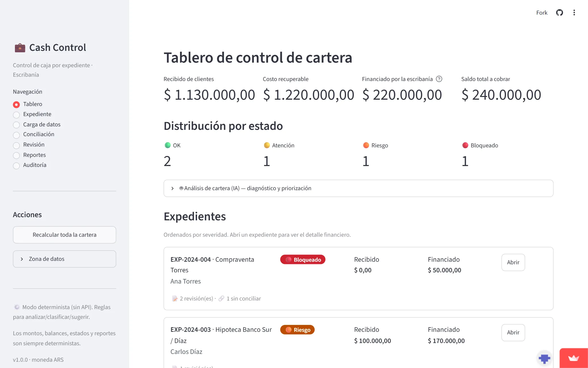Click the Tablero de control de cartera heading

pos(258,58)
